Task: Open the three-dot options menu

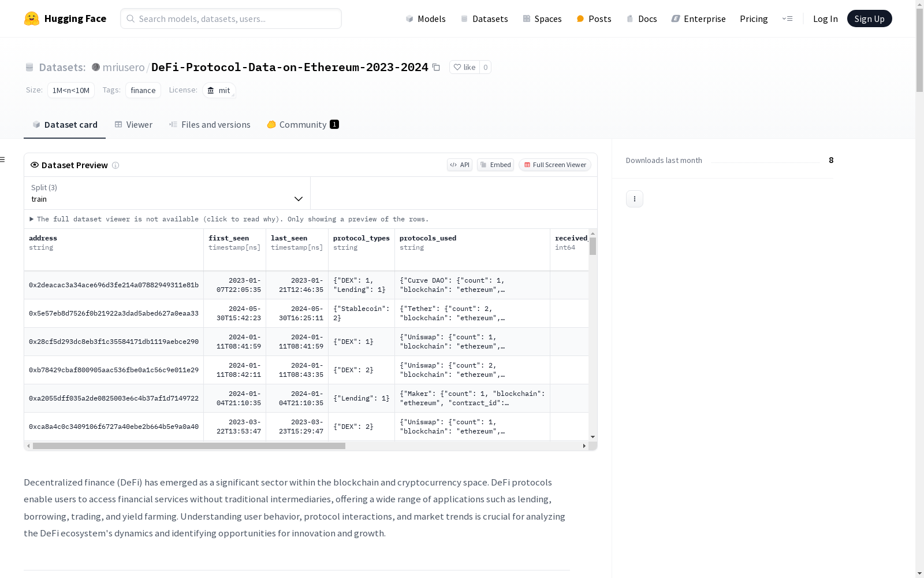Action: (x=634, y=199)
